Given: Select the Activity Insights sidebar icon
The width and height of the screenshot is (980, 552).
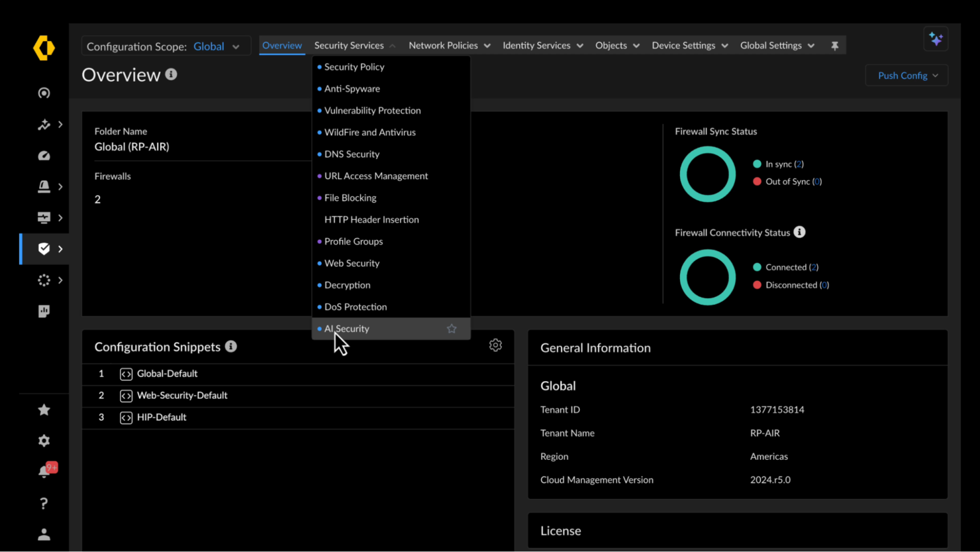Looking at the screenshot, I should pos(44,125).
